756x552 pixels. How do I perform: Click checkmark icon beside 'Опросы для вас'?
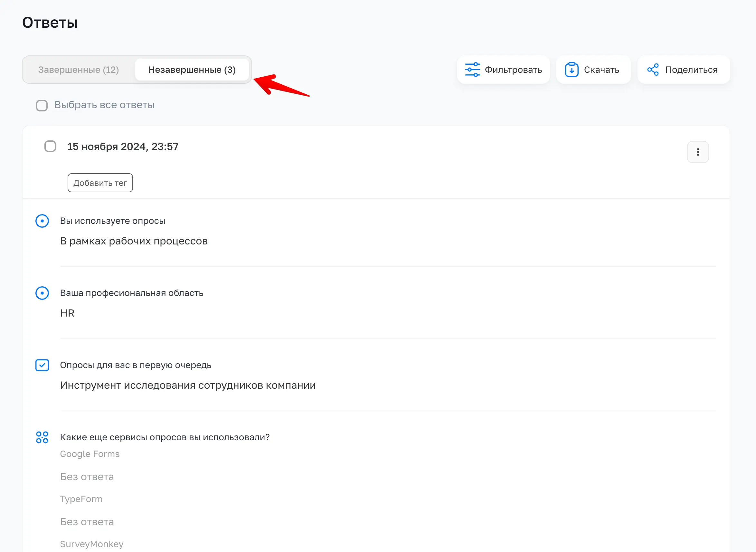pyautogui.click(x=42, y=365)
